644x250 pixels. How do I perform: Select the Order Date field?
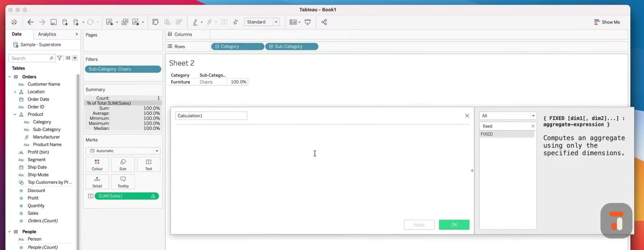38,99
